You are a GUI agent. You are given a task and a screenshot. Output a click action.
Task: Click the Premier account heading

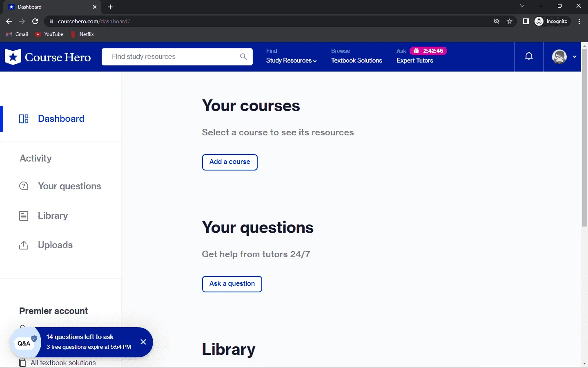pos(53,311)
